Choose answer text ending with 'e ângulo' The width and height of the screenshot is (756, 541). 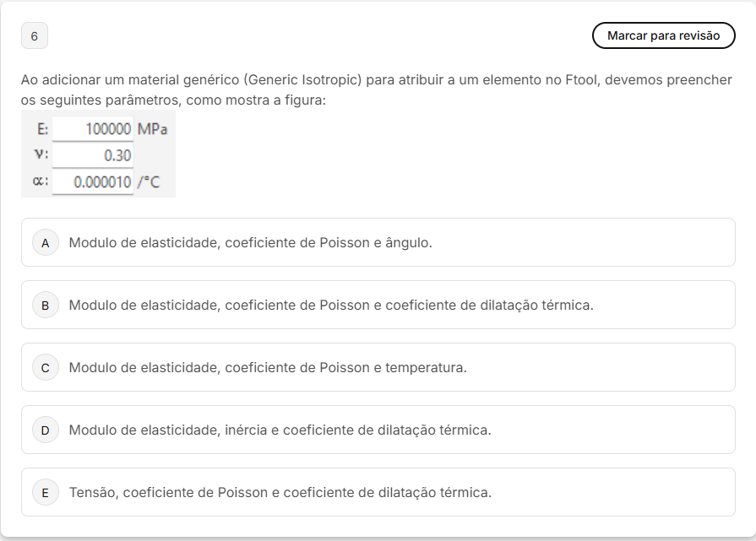tap(251, 242)
